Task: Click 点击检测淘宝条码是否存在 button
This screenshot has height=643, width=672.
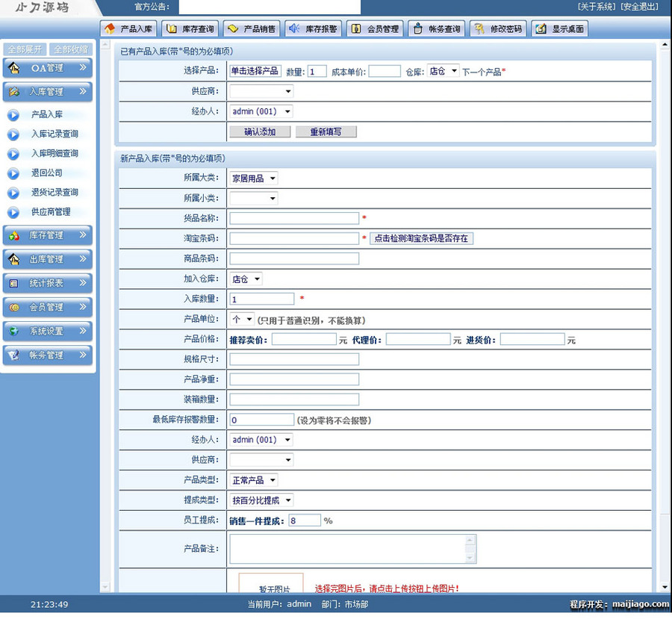Action: click(422, 237)
